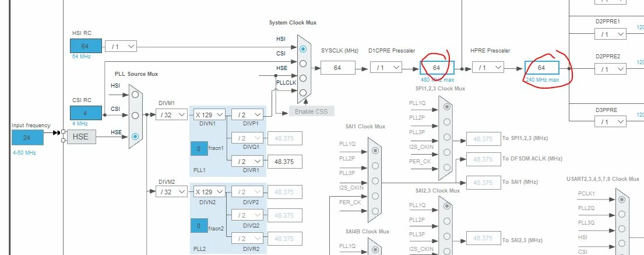The image size is (644, 255).
Task: Click the 240 MHz max label
Action: pyautogui.click(x=542, y=80)
